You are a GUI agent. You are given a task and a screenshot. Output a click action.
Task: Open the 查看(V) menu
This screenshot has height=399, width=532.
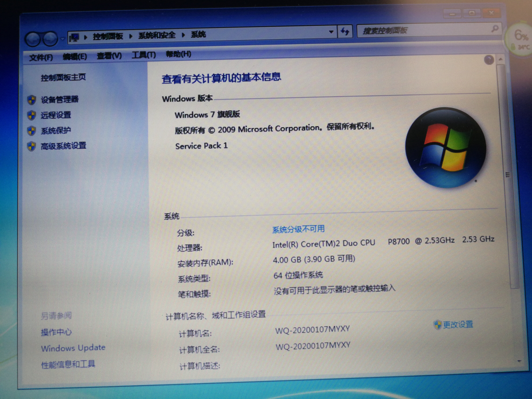click(109, 56)
